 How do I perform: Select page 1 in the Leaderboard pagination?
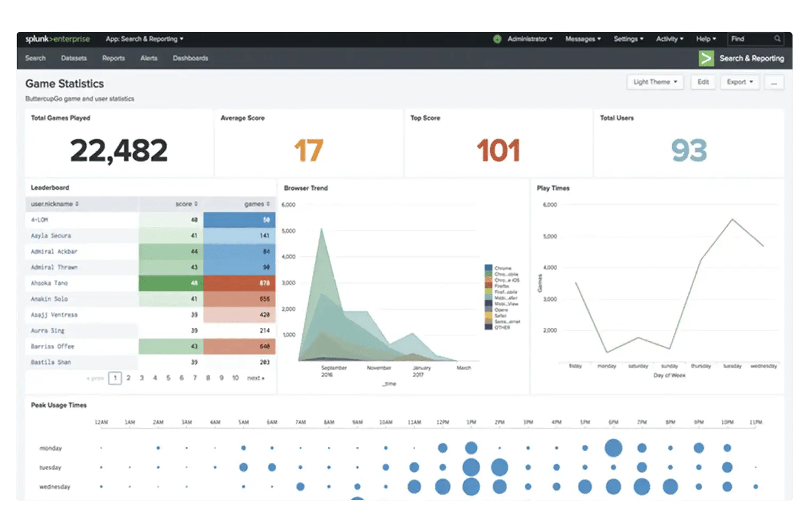pos(115,378)
